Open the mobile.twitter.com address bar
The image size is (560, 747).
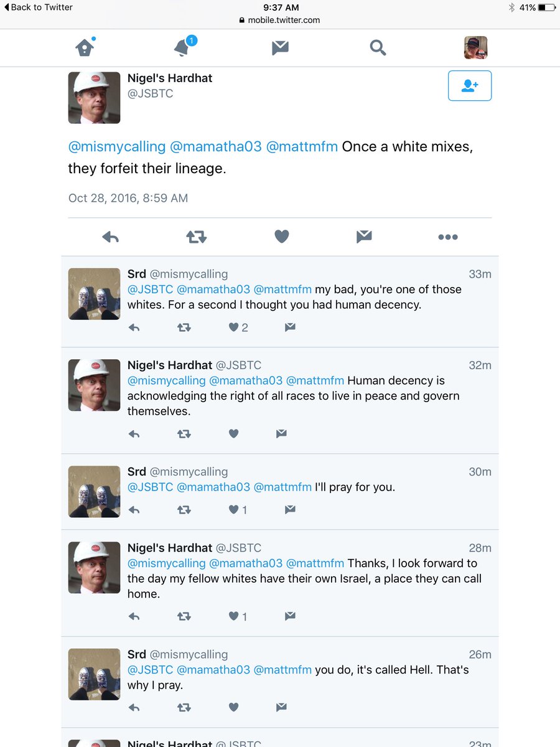click(x=280, y=20)
